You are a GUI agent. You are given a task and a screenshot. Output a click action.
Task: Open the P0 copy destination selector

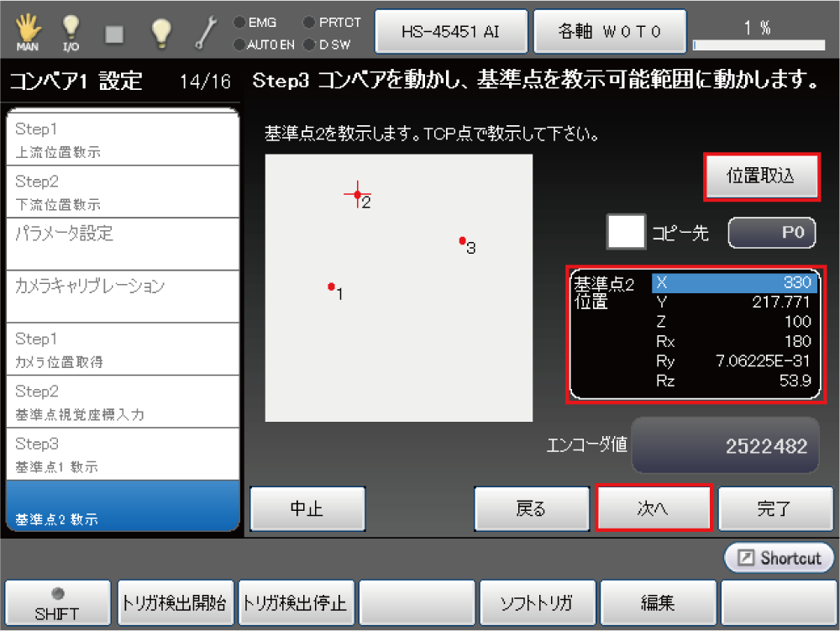coord(772,233)
